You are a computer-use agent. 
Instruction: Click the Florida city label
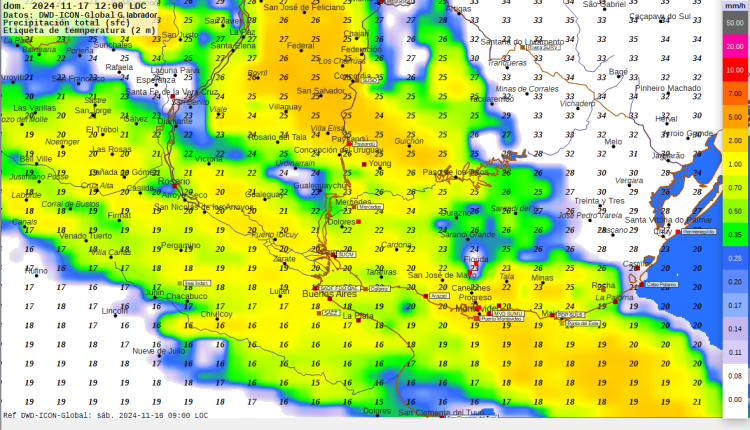[x=477, y=259]
